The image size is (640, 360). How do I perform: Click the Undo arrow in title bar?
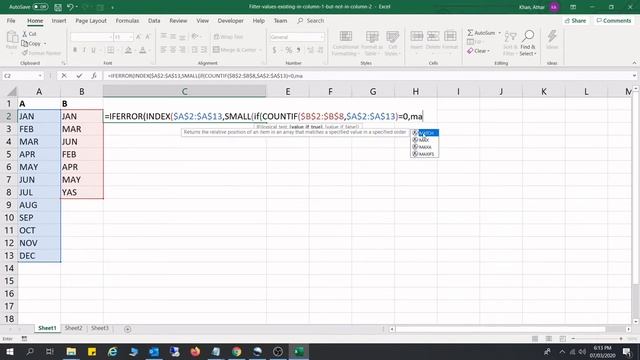point(70,7)
